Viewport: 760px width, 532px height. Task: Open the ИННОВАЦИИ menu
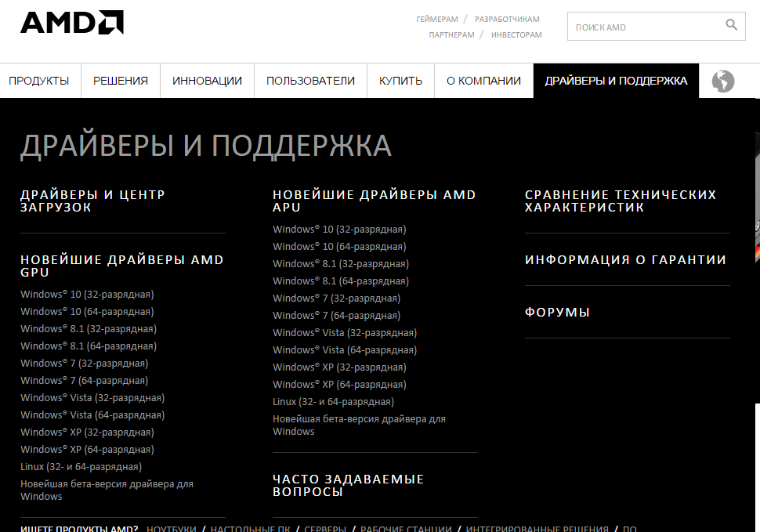(x=207, y=81)
